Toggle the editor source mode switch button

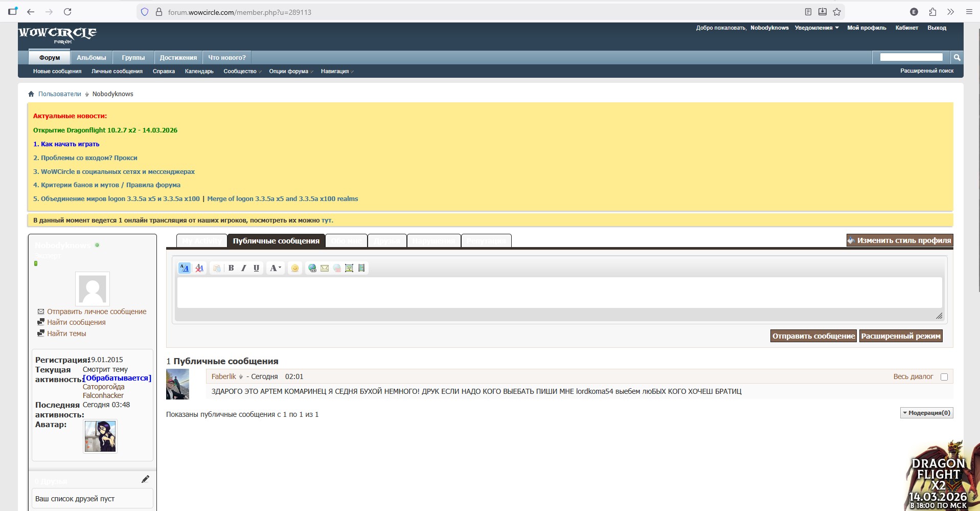185,268
